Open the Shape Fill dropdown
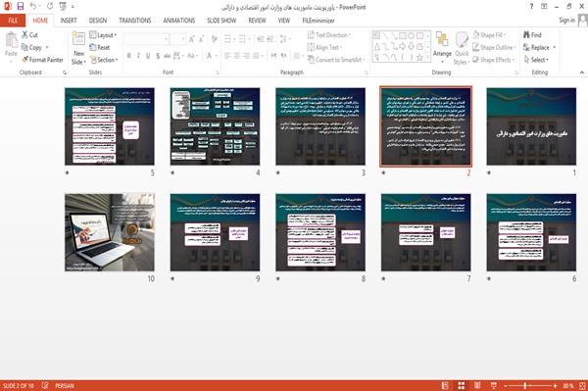This screenshot has height=391, width=588. pyautogui.click(x=489, y=35)
